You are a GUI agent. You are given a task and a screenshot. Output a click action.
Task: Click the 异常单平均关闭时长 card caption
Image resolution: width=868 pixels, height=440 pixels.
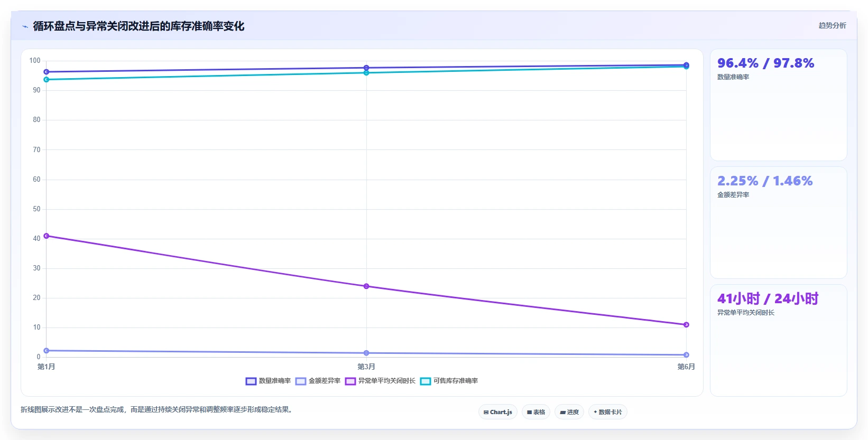coord(746,313)
